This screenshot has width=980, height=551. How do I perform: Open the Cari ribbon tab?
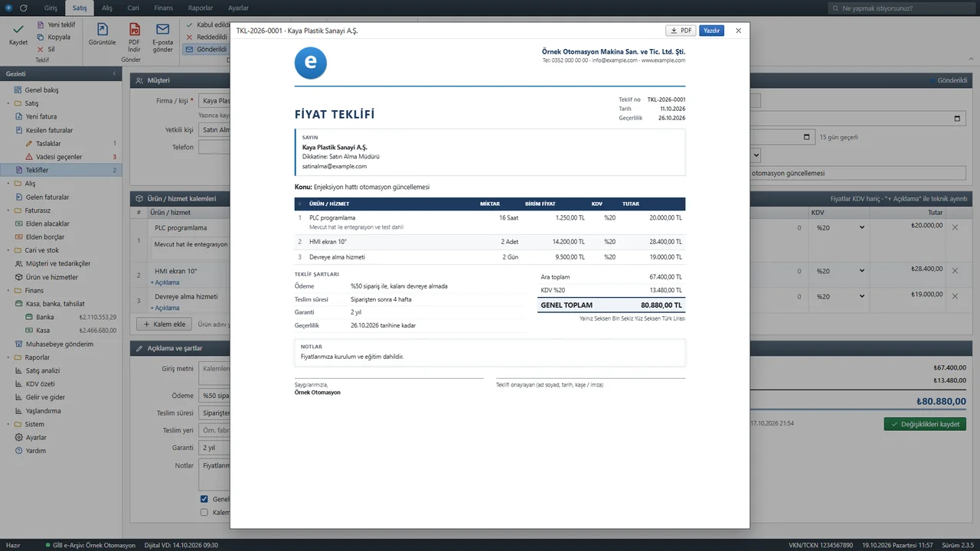click(133, 8)
